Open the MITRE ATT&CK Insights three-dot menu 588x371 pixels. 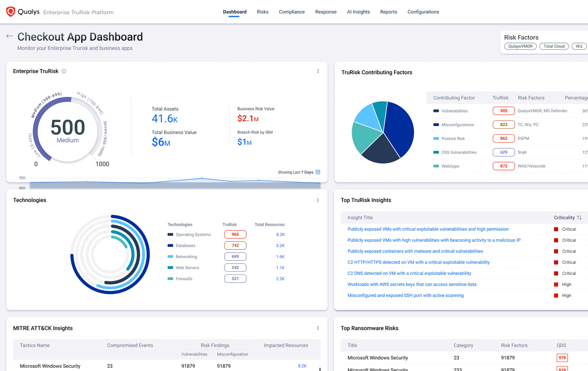tap(318, 328)
